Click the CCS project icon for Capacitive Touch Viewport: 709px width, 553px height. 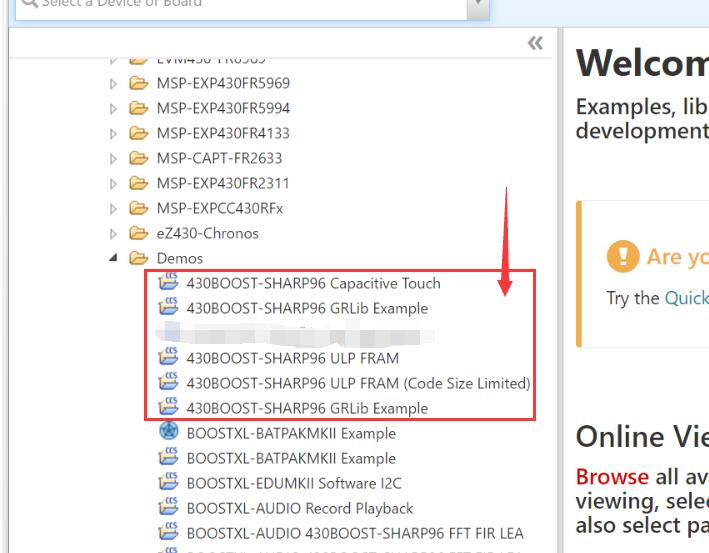coord(168,281)
